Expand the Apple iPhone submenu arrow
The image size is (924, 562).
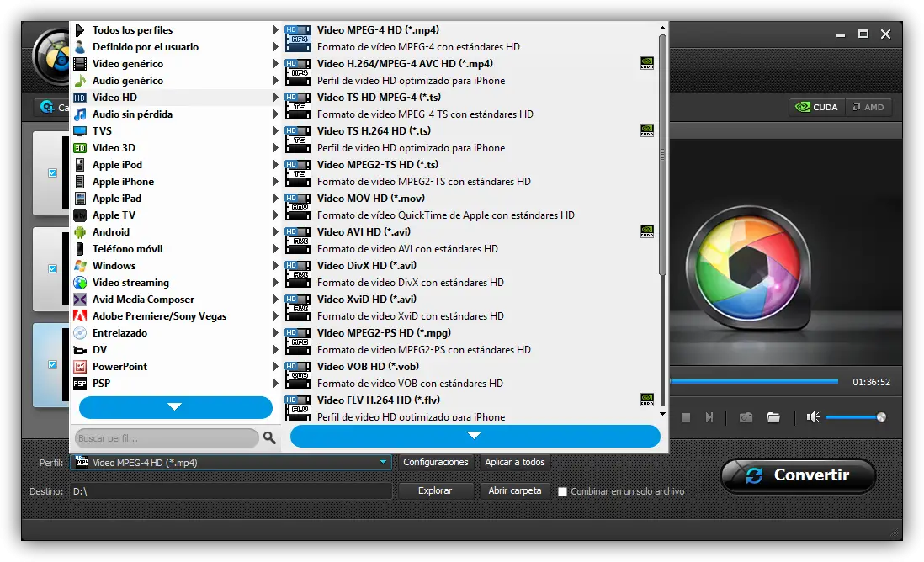point(275,182)
